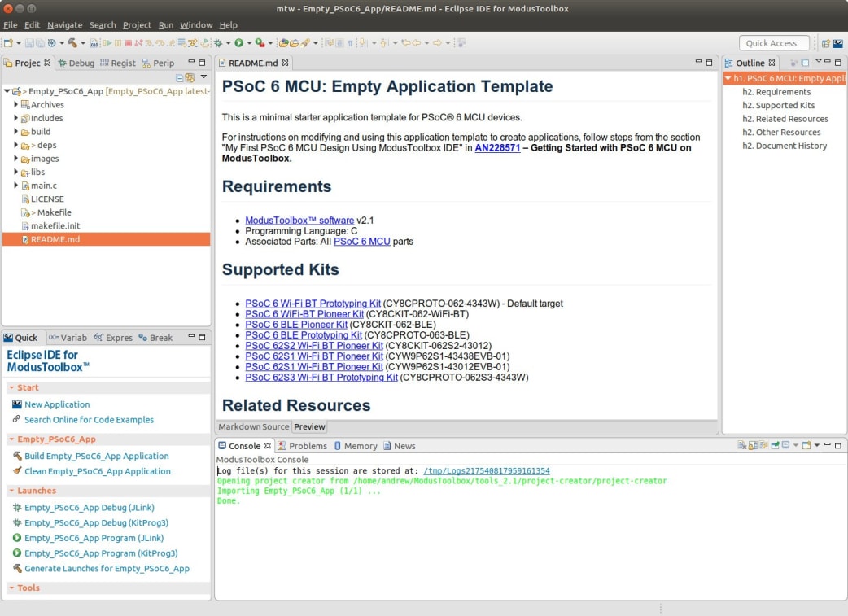Click the Quick Access search field
Viewport: 848px width, 616px height.
tap(774, 43)
